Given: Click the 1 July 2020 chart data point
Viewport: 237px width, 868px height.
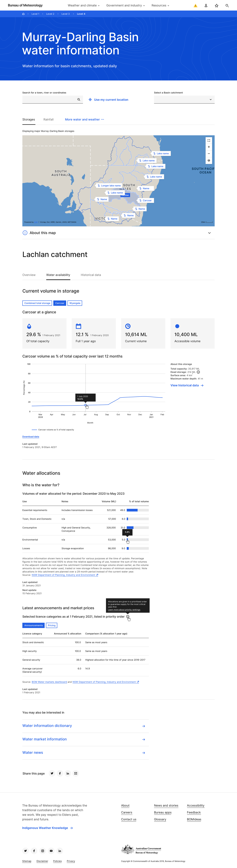Looking at the screenshot, I should [86, 405].
